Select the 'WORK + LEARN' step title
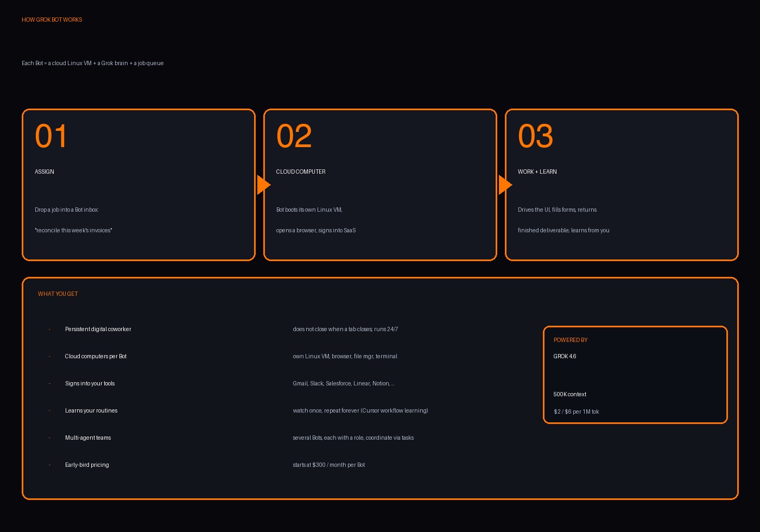Image resolution: width=760 pixels, height=532 pixels. pos(537,172)
